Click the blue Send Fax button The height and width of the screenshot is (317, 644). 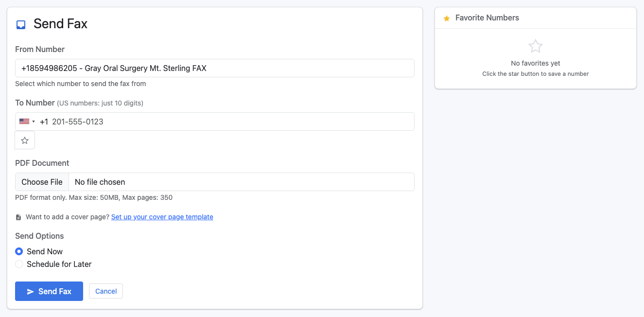(49, 291)
